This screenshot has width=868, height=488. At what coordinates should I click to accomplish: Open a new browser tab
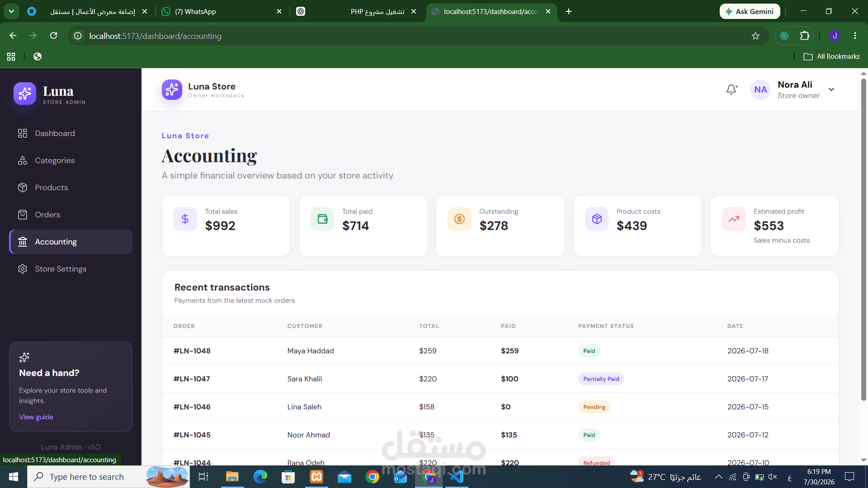point(569,11)
